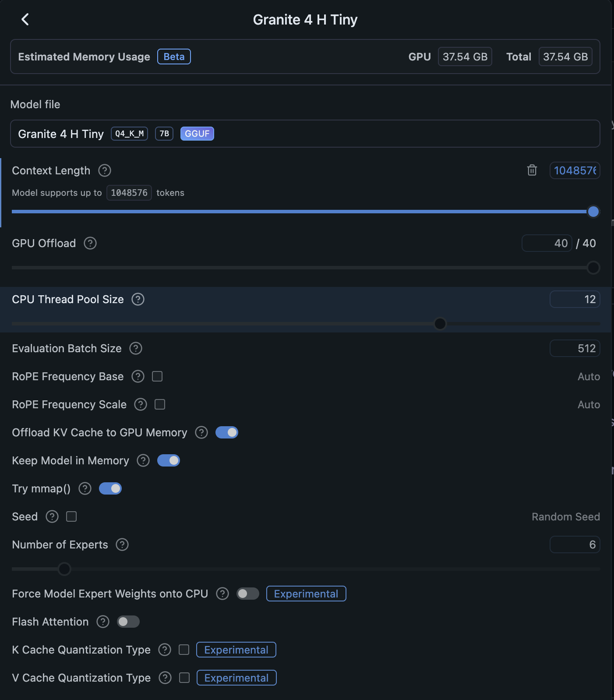The width and height of the screenshot is (614, 700).
Task: Open help icon for V Cache Quantization Type
Action: [x=165, y=678]
